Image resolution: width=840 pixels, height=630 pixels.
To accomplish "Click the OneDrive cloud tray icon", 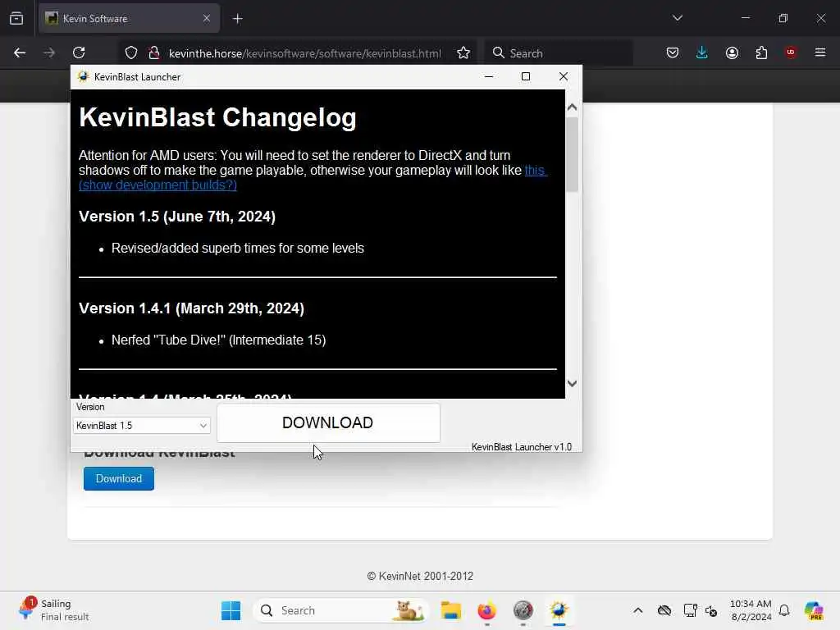I will (x=664, y=610).
